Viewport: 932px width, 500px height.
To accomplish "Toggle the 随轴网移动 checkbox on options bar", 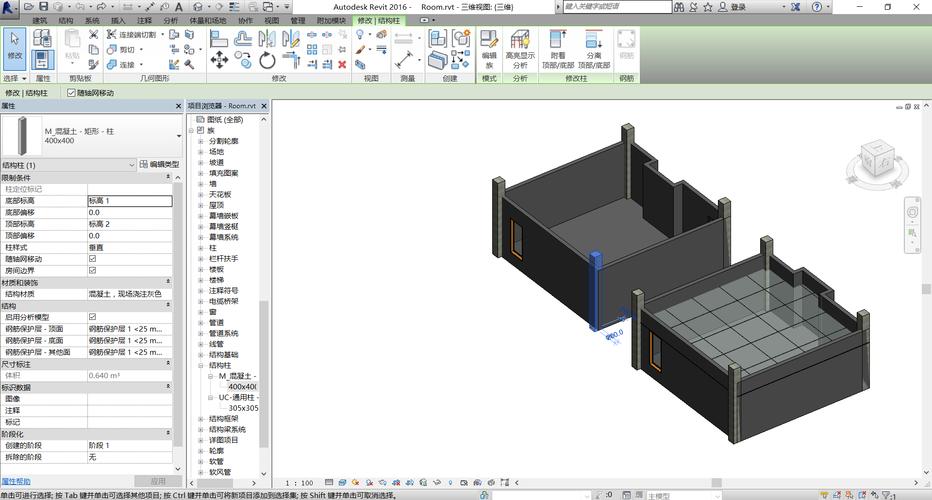I will (x=71, y=93).
